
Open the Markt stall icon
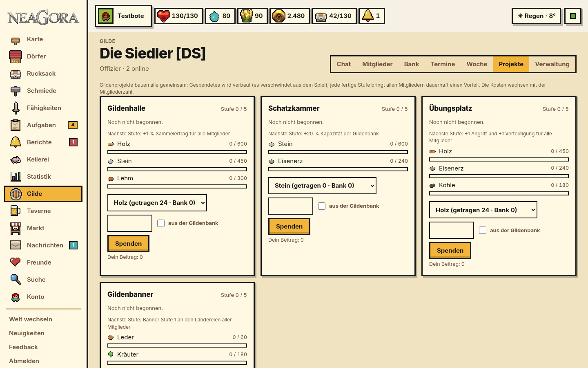click(16, 228)
